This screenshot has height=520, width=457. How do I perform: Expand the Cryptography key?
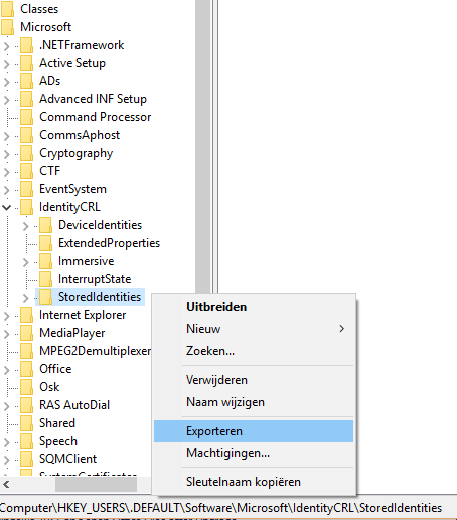click(x=7, y=154)
